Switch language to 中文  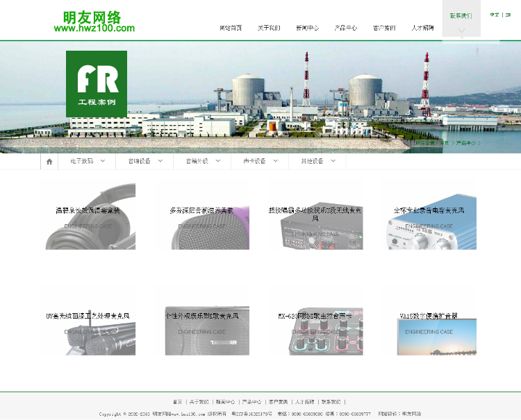(x=495, y=15)
